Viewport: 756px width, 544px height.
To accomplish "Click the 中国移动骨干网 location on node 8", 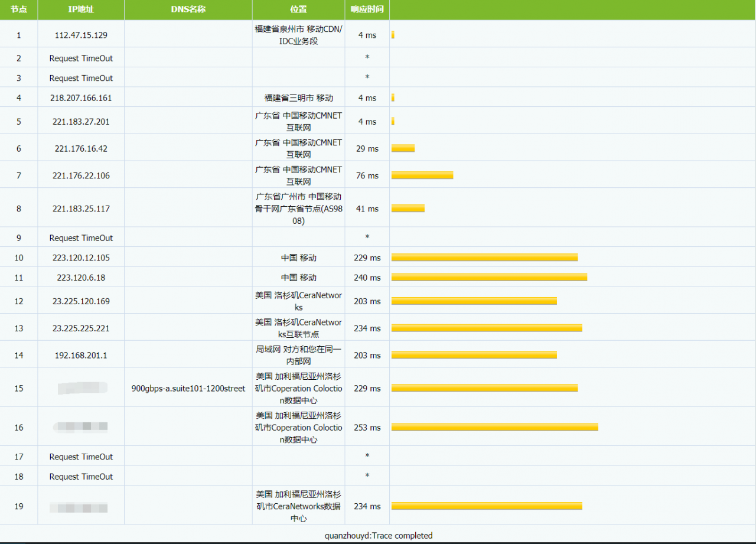I will click(298, 208).
